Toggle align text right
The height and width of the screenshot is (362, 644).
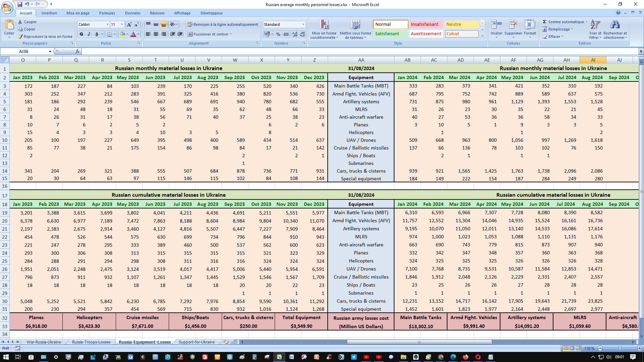[163, 34]
